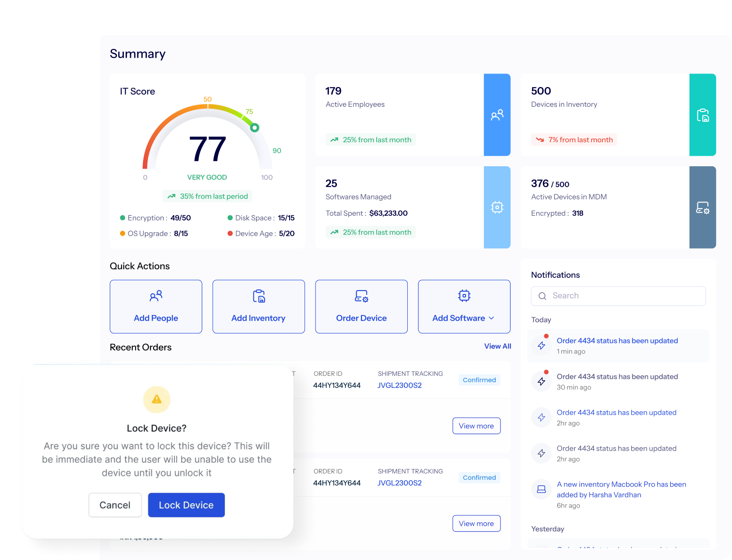The image size is (732, 560).
Task: Click the second order ID 44HY134Y644
Action: [x=337, y=483]
